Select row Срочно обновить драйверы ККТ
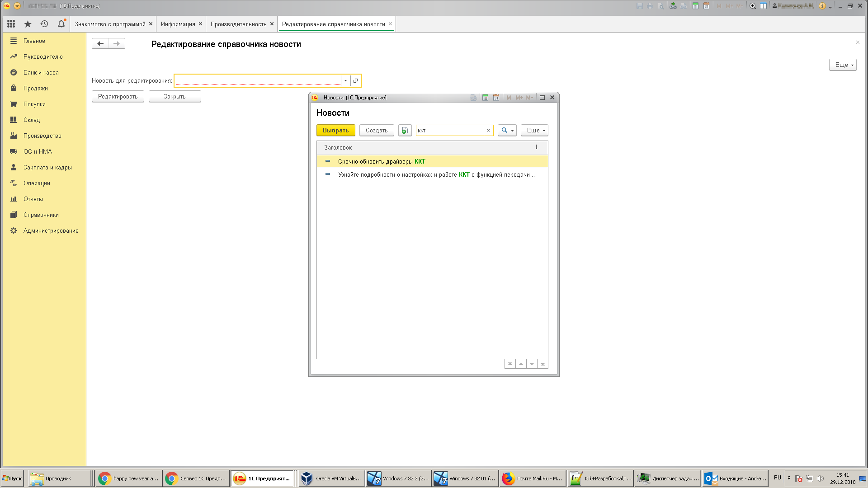This screenshot has width=868, height=488. pyautogui.click(x=432, y=161)
